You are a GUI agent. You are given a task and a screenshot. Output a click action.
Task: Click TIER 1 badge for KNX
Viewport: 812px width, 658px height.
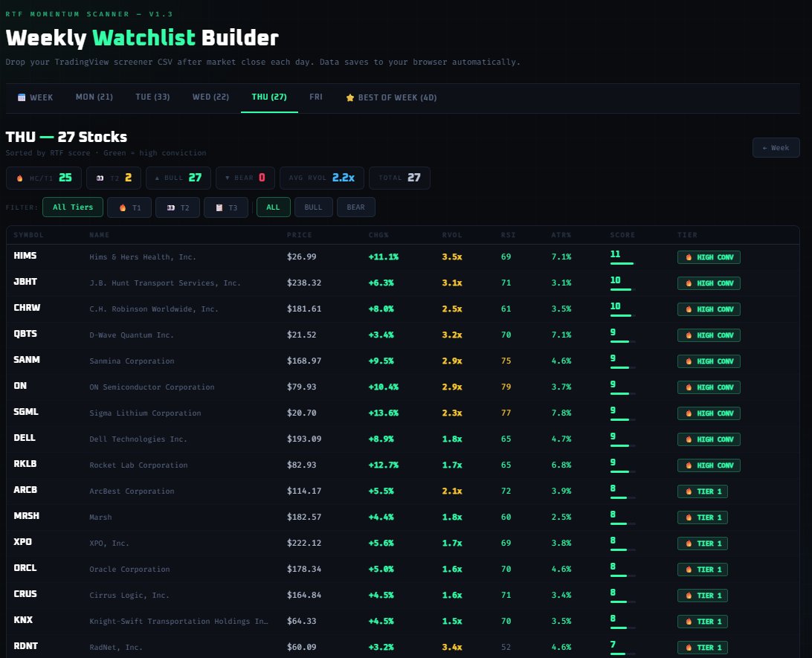pyautogui.click(x=703, y=622)
